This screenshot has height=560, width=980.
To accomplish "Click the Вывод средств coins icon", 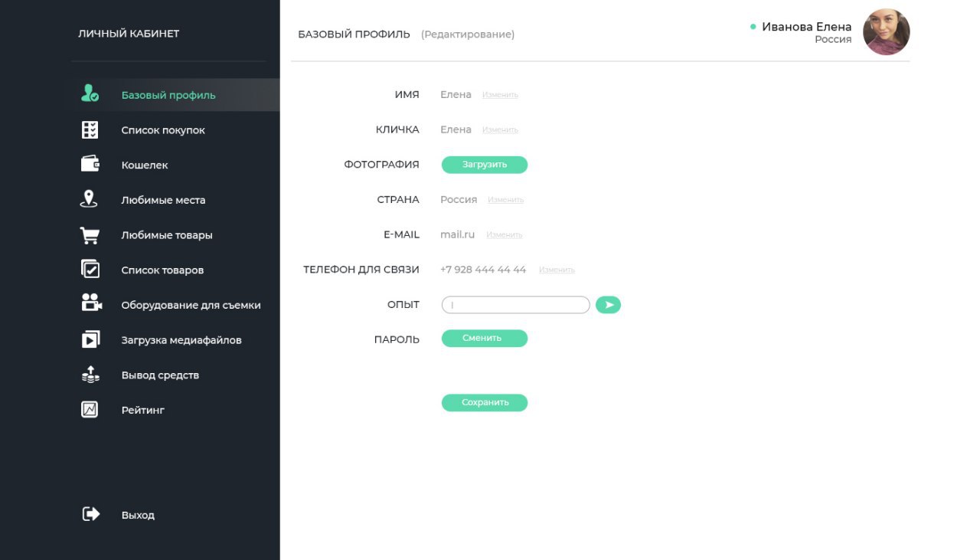I will point(90,375).
